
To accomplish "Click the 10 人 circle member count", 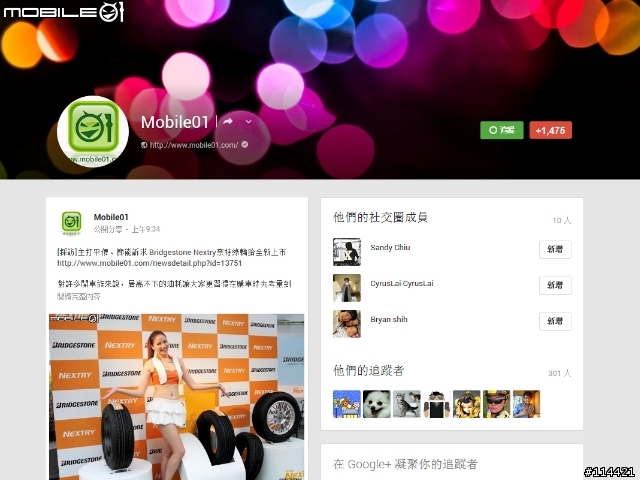I will 562,220.
